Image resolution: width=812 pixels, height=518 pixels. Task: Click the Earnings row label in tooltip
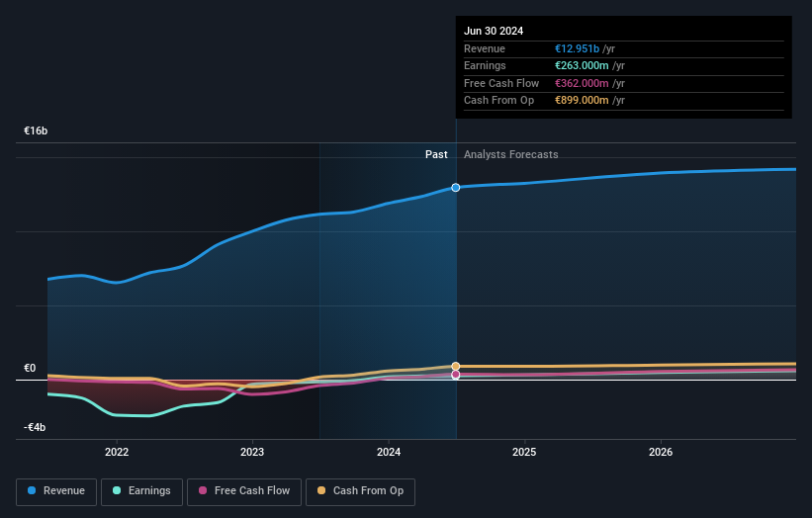tap(485, 65)
